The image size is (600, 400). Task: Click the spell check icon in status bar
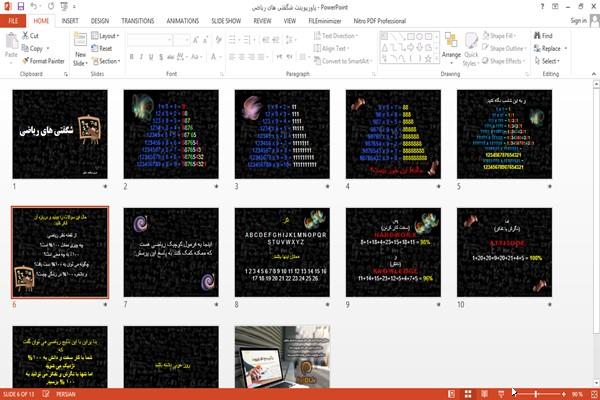pos(46,394)
